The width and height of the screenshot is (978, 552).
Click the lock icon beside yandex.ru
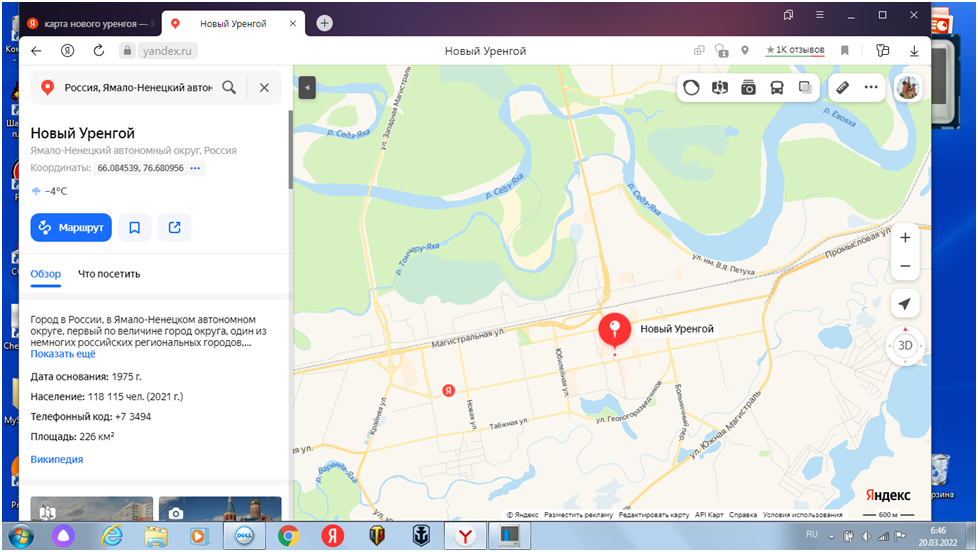coord(127,51)
